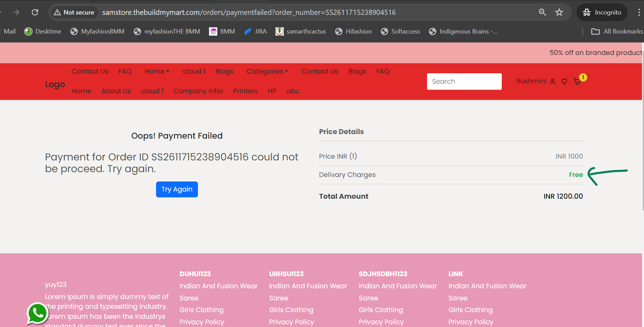Open the Desktime bookmark

point(43,31)
